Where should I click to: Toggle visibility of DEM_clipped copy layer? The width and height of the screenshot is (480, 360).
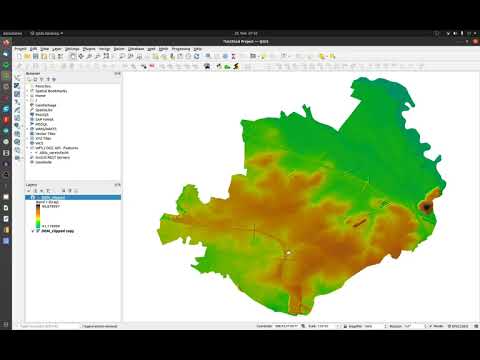(x=33, y=231)
